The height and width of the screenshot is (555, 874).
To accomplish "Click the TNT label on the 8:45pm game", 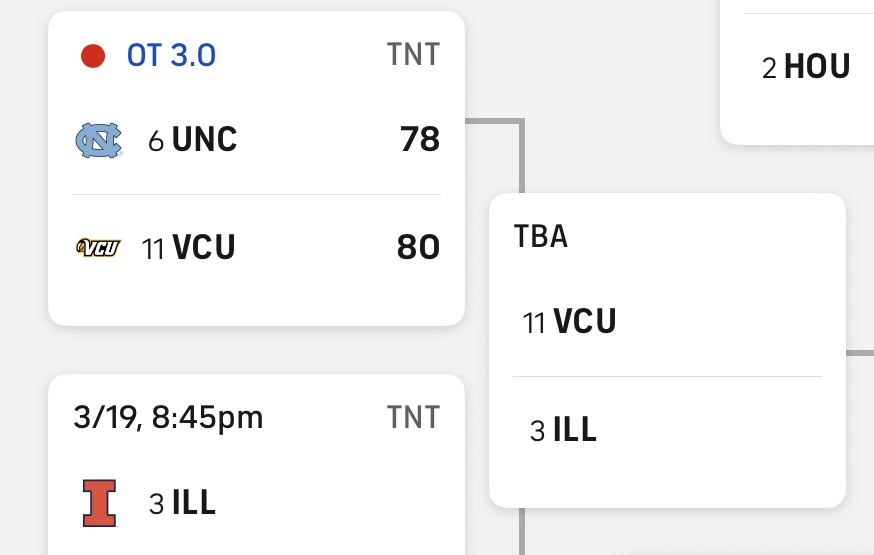I will 413,417.
